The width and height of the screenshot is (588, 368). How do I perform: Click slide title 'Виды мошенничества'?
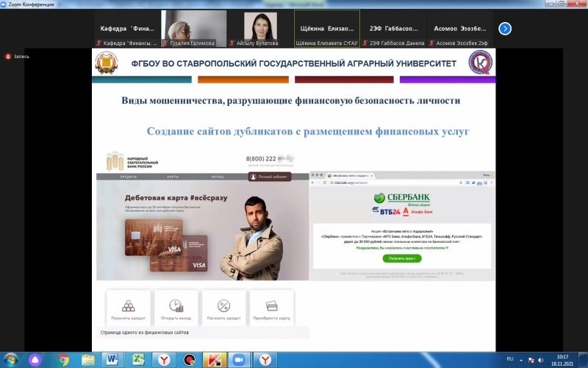[290, 101]
